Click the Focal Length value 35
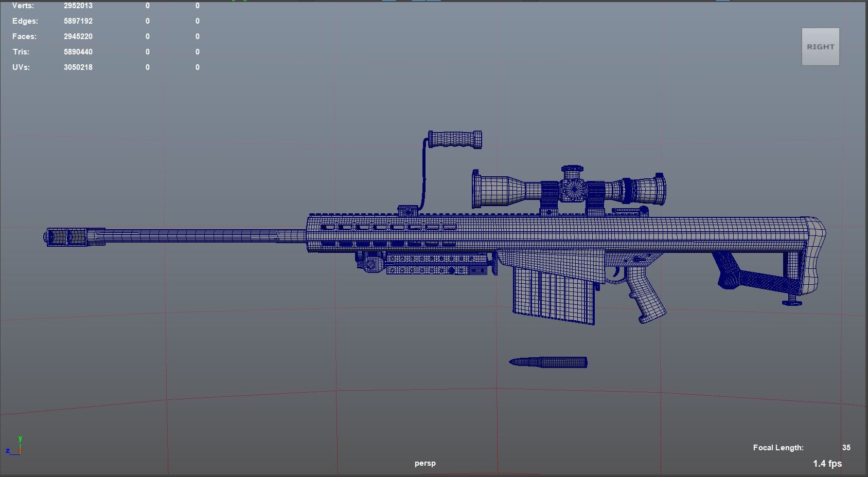868x477 pixels. click(x=845, y=447)
